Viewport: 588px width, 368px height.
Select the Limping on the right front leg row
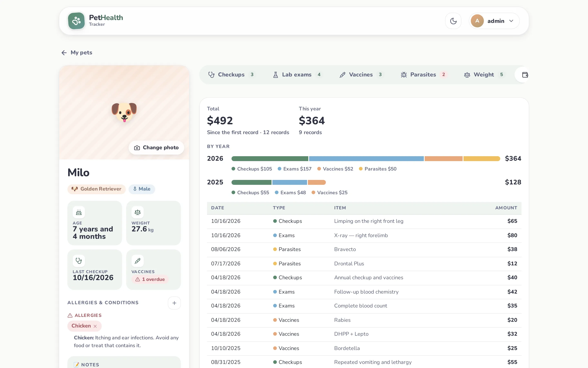pyautogui.click(x=364, y=221)
